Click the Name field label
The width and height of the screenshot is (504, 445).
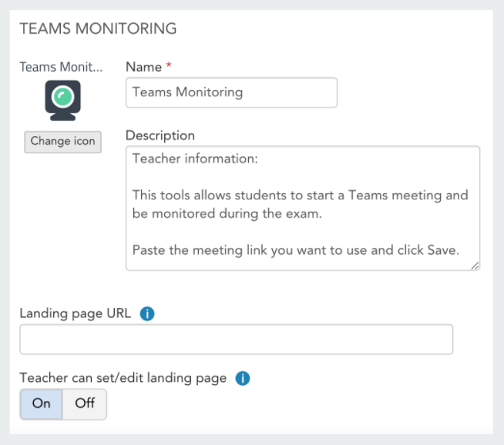[143, 67]
